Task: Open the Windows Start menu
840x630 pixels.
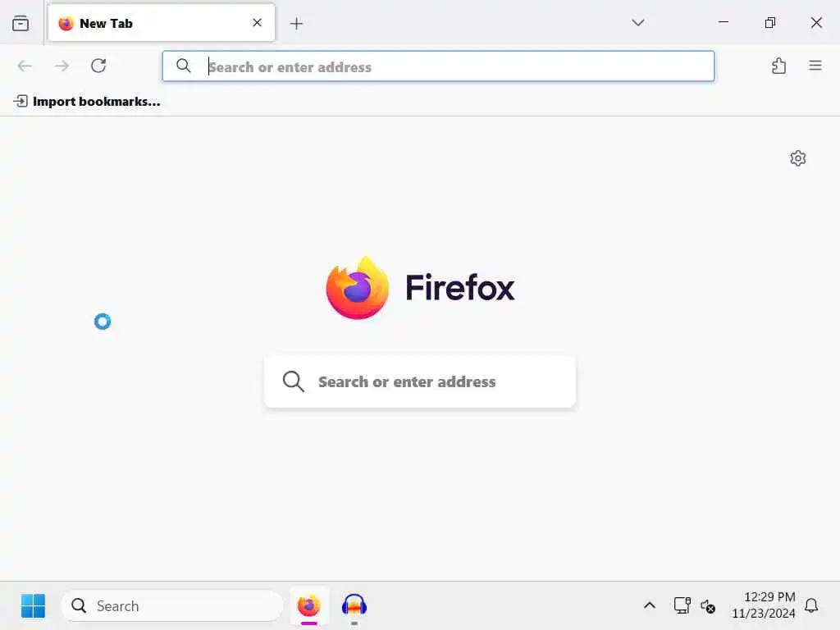Action: click(x=33, y=606)
